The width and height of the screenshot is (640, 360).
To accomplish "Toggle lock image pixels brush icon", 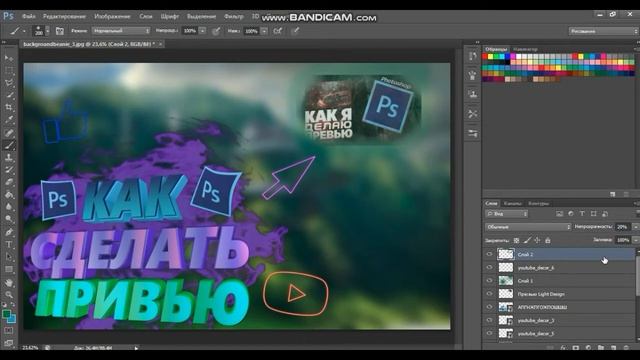I will coord(527,240).
